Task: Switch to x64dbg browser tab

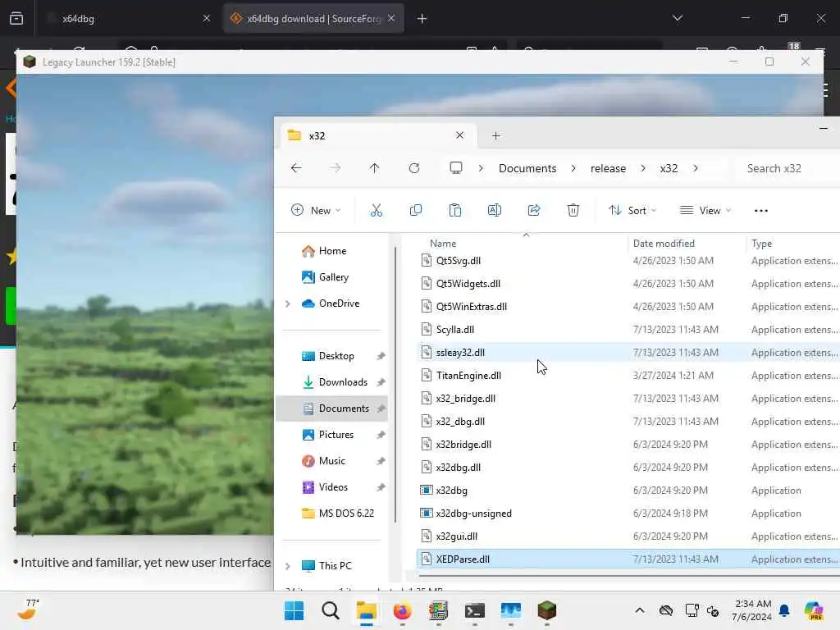Action: 127,18
